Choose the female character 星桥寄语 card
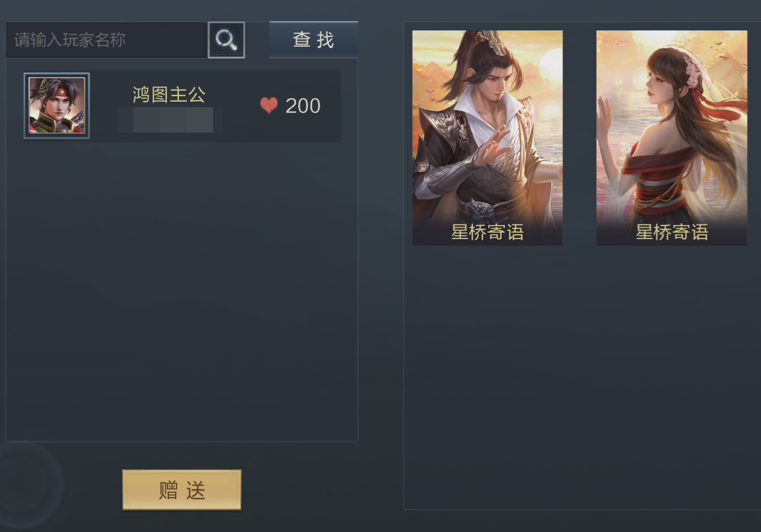Image resolution: width=761 pixels, height=532 pixels. [x=672, y=138]
